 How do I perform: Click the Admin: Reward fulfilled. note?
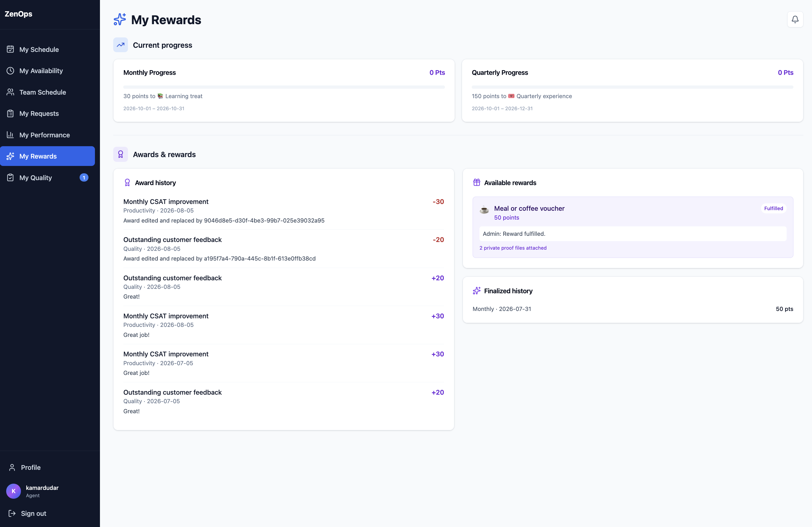[632, 234]
